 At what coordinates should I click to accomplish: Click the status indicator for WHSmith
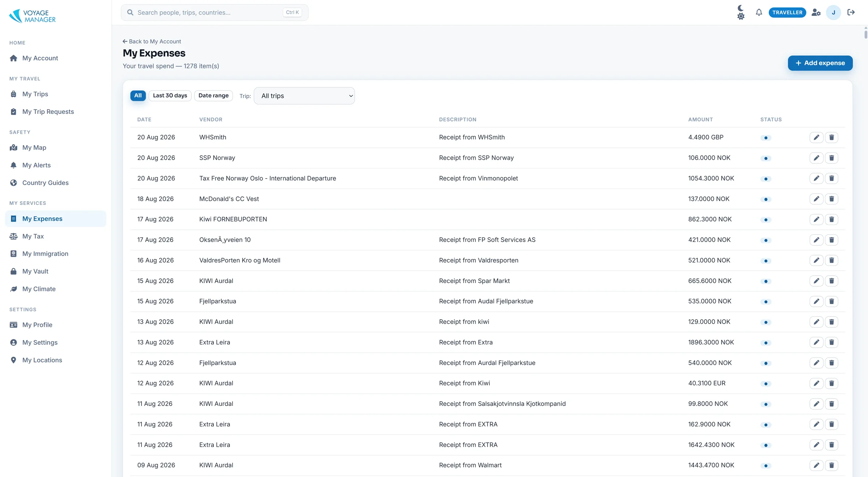pos(766,138)
